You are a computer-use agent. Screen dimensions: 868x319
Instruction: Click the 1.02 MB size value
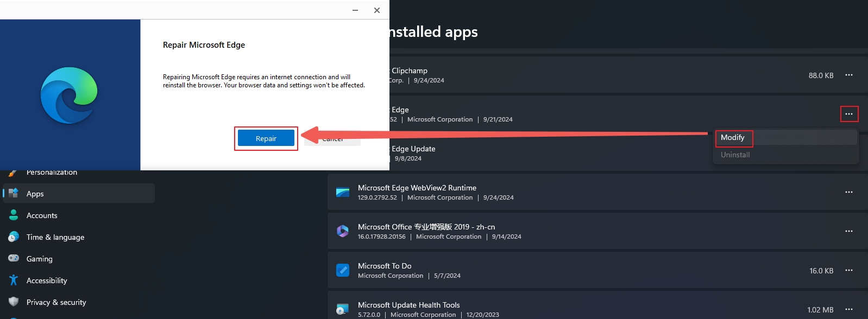coord(820,310)
